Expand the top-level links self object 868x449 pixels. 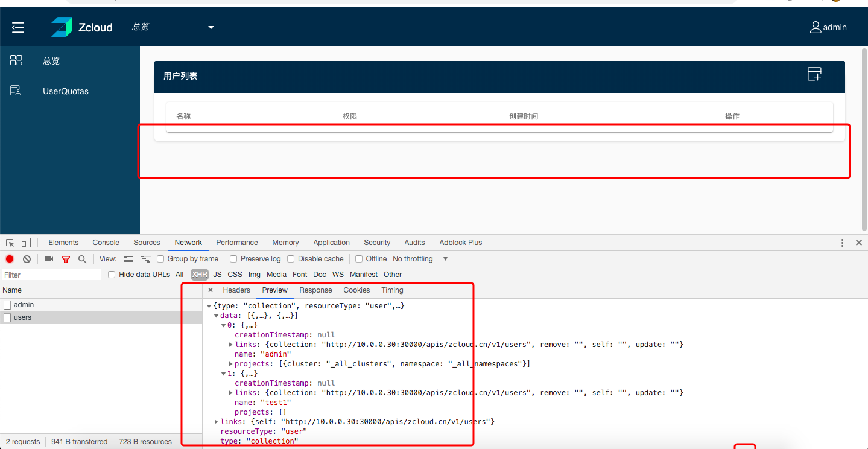(x=217, y=422)
